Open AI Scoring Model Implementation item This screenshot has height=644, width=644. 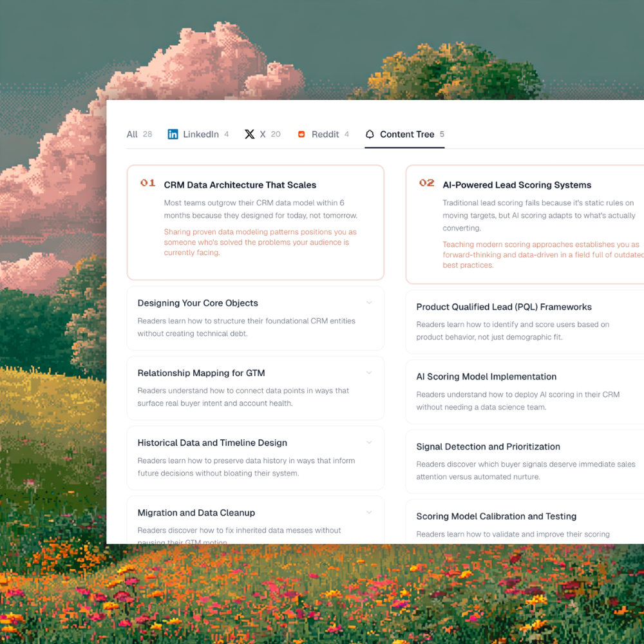(x=525, y=392)
